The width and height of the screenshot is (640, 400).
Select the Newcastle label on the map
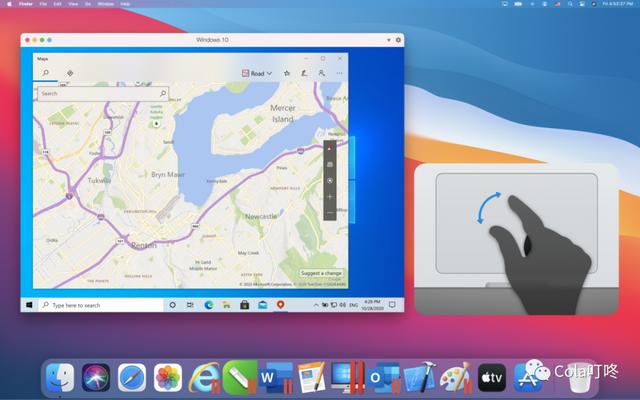tap(261, 216)
